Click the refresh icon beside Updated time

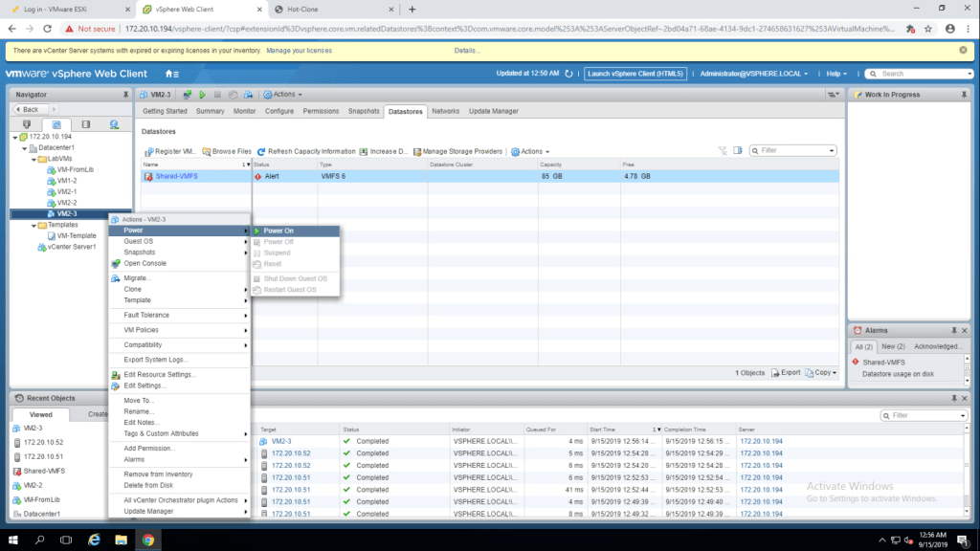pyautogui.click(x=568, y=74)
